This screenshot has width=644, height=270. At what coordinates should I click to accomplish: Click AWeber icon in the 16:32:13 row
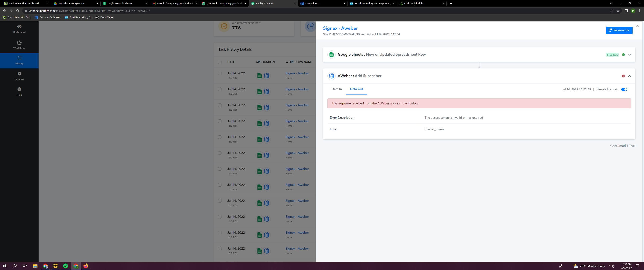(267, 76)
